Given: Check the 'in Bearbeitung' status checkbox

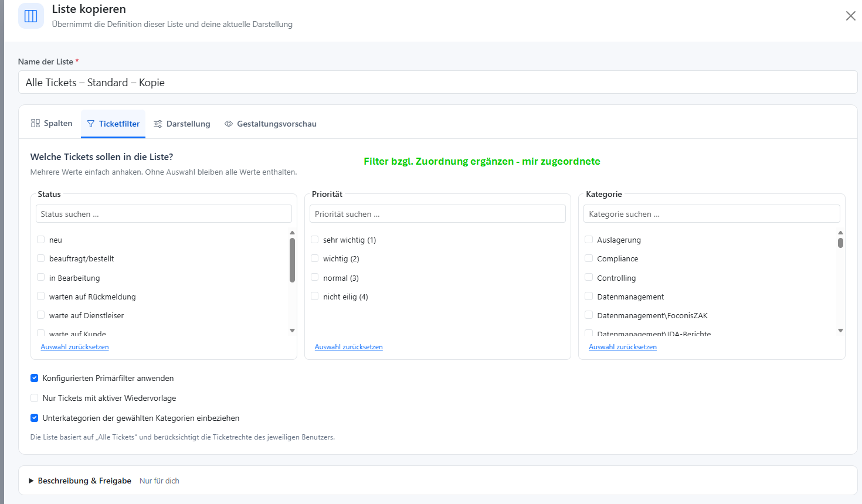Looking at the screenshot, I should (x=41, y=277).
